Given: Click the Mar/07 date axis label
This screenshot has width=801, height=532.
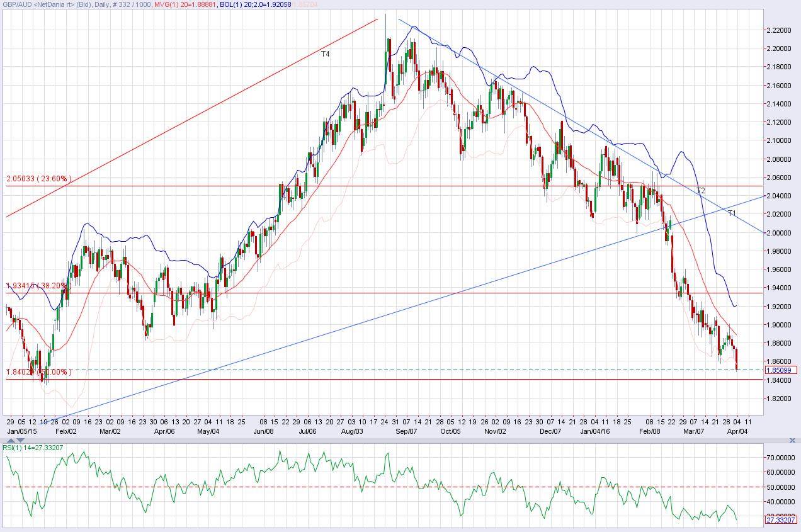Looking at the screenshot, I should [693, 431].
